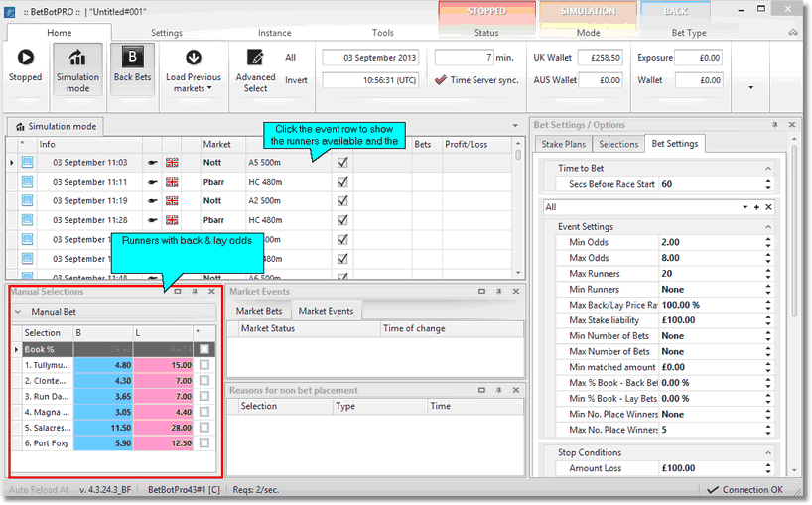812x505 pixels.
Task: Open the Load Previous markets dropdown arrow
Action: [209, 88]
